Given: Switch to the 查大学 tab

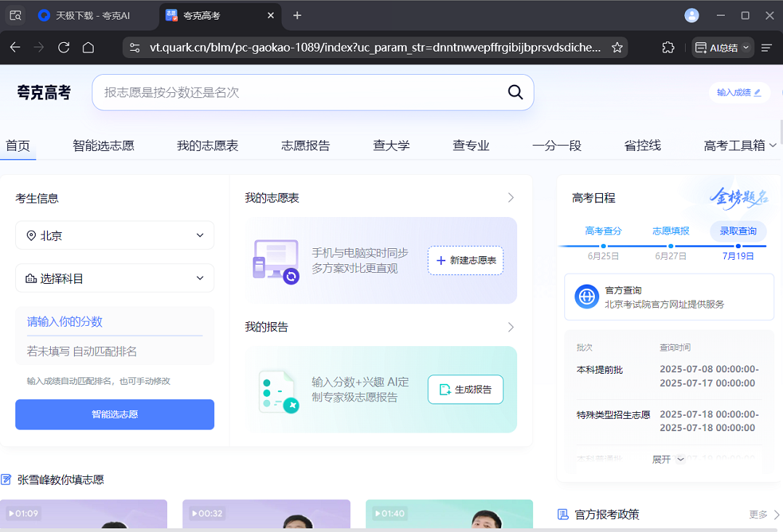Looking at the screenshot, I should point(391,145).
